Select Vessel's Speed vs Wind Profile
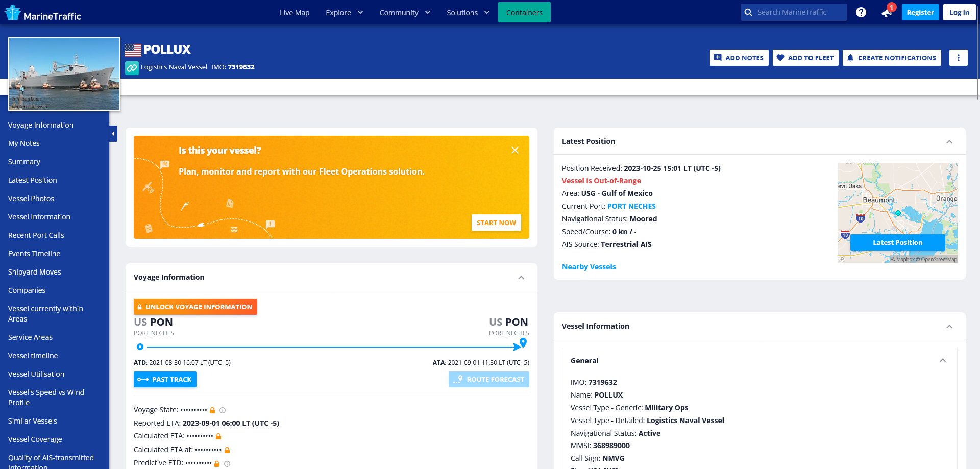The height and width of the screenshot is (469, 980). click(x=46, y=398)
